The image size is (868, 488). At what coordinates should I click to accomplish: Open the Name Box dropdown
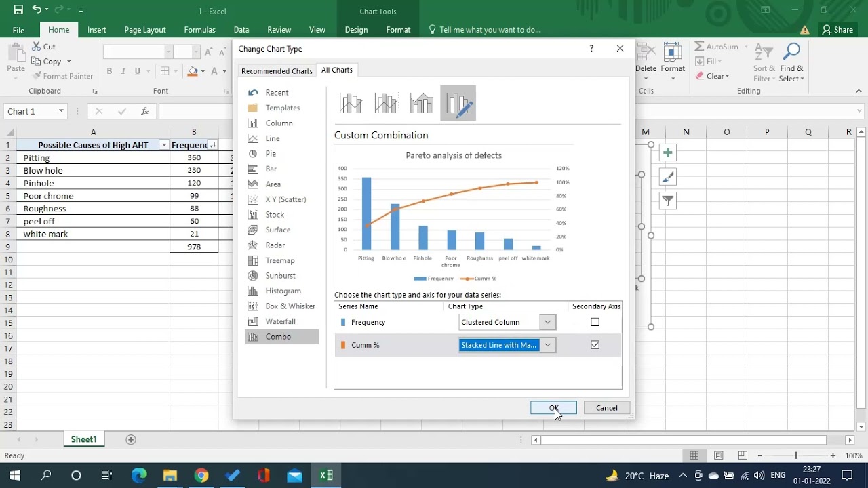coord(61,111)
